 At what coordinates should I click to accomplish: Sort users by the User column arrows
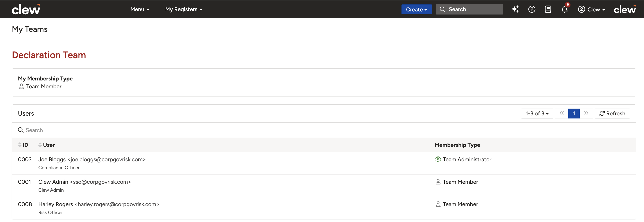(40, 145)
